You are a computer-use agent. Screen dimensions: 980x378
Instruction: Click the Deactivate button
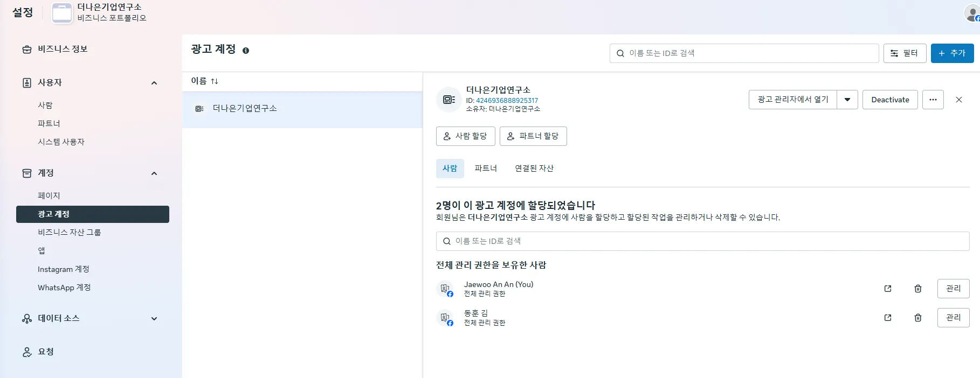(891, 100)
